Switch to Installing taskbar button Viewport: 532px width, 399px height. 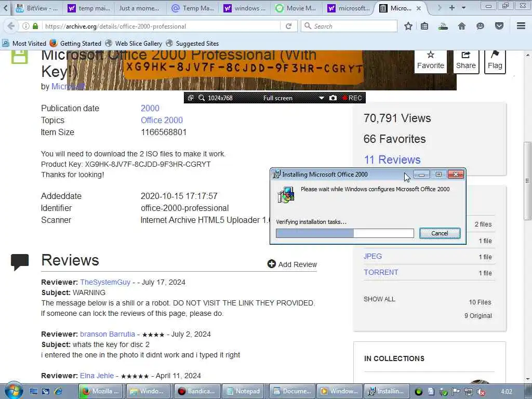(x=387, y=391)
